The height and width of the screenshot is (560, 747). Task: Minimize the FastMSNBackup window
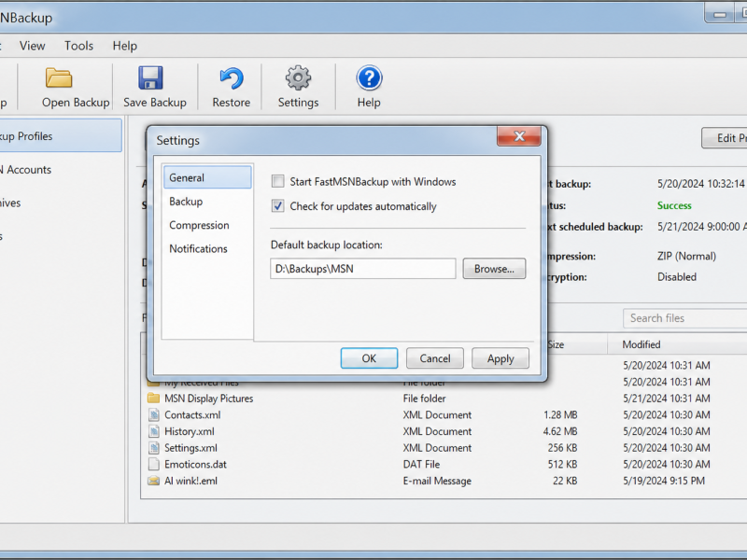pyautogui.click(x=720, y=14)
